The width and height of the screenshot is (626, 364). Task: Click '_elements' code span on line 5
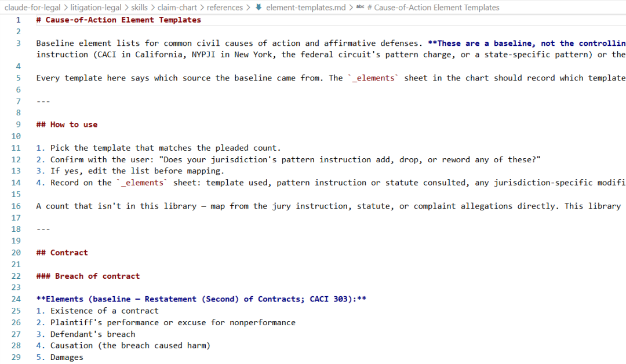[x=373, y=78]
